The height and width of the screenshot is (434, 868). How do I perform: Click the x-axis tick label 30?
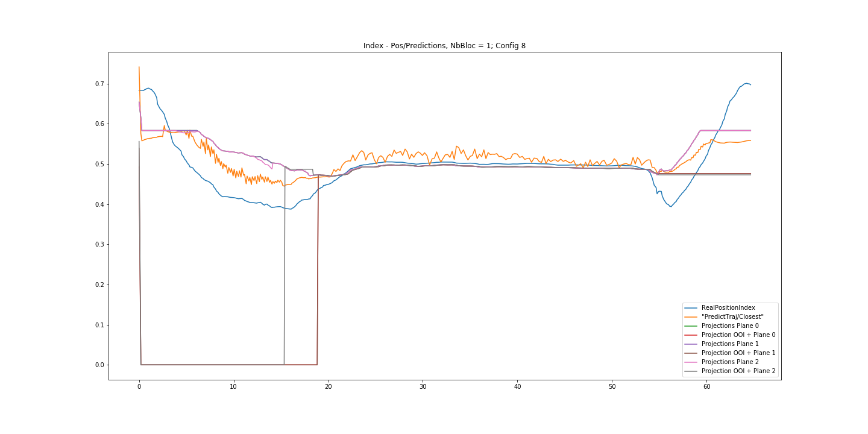pos(423,386)
